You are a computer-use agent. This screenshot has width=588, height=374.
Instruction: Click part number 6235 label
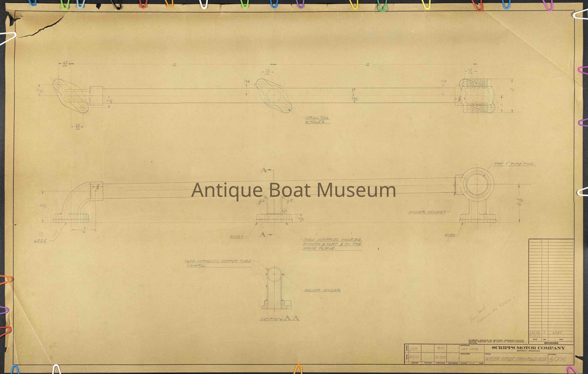(40, 241)
